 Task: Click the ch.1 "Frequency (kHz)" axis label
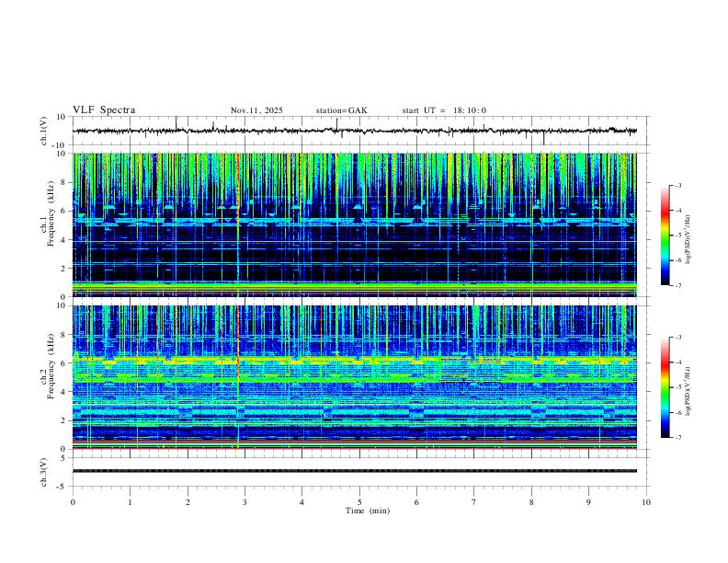point(51,212)
